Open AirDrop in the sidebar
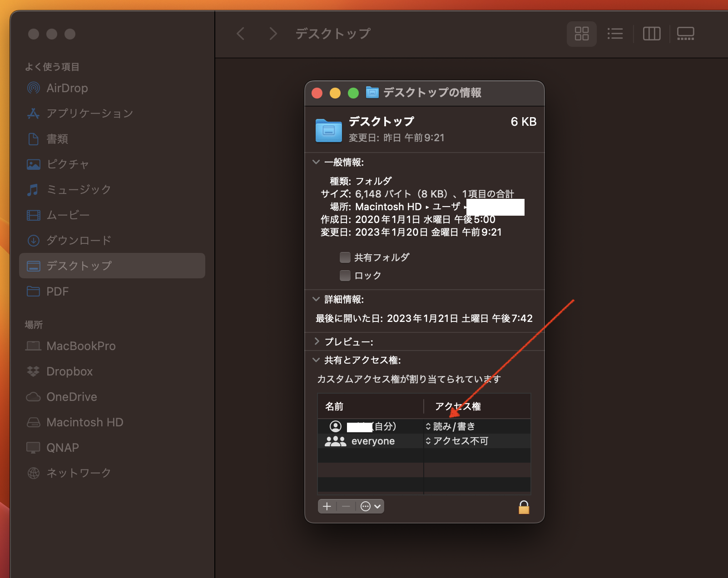Image resolution: width=728 pixels, height=578 pixels. [67, 88]
